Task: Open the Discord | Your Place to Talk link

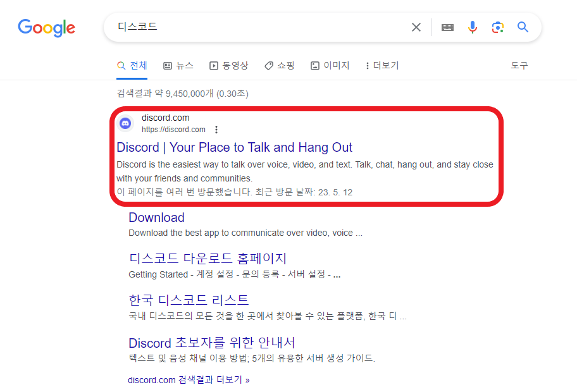Action: point(234,147)
